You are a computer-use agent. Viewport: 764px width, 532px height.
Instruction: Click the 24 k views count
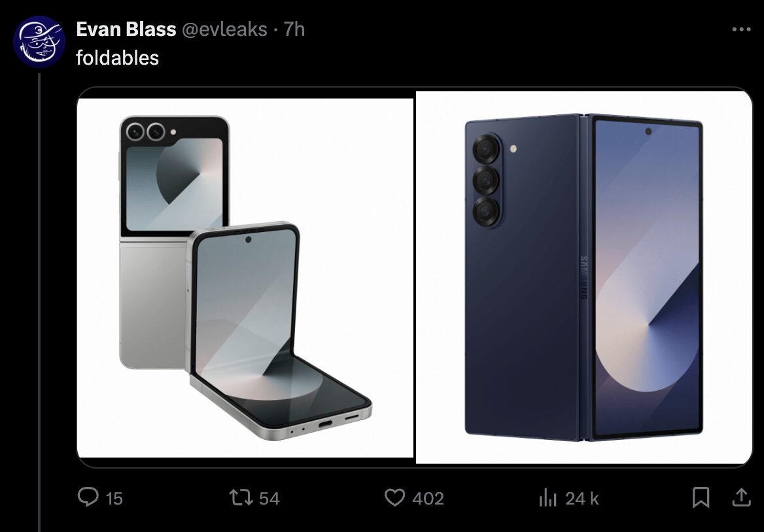click(582, 499)
